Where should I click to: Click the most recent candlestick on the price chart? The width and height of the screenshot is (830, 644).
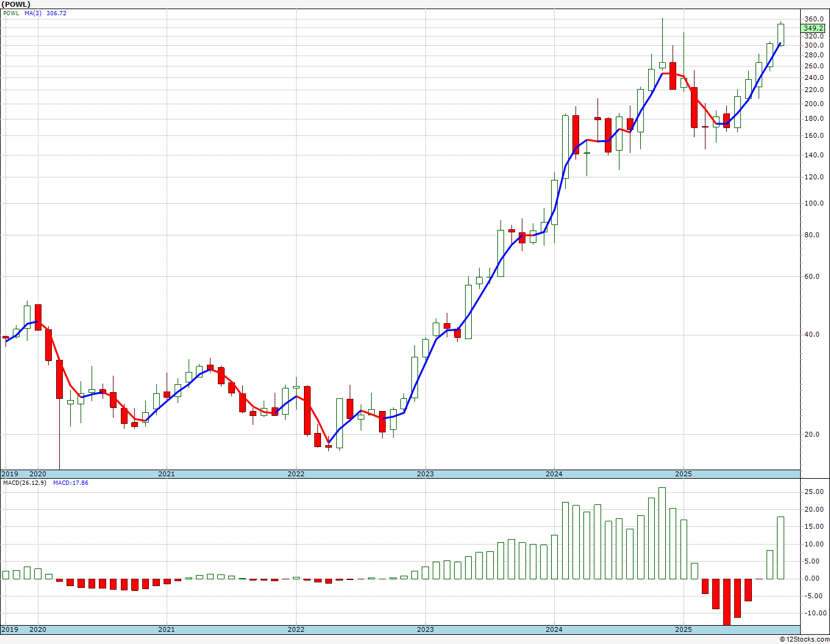click(781, 35)
